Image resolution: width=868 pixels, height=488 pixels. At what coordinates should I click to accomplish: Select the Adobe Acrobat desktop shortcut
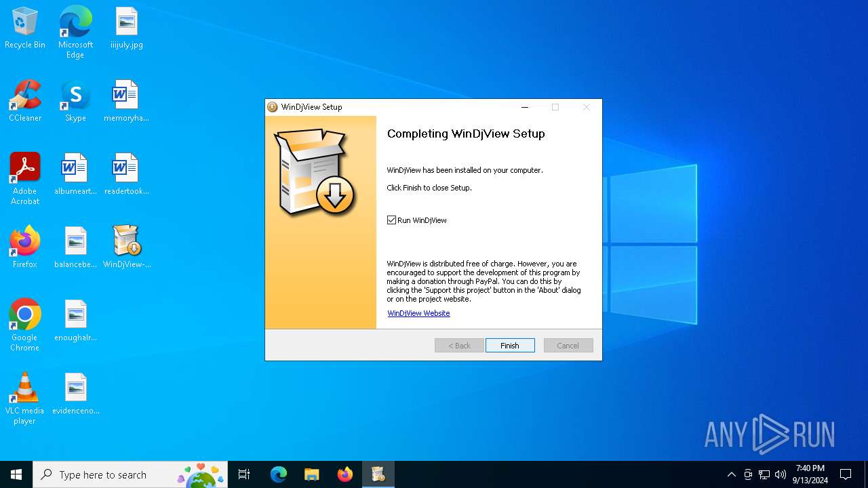pos(25,179)
